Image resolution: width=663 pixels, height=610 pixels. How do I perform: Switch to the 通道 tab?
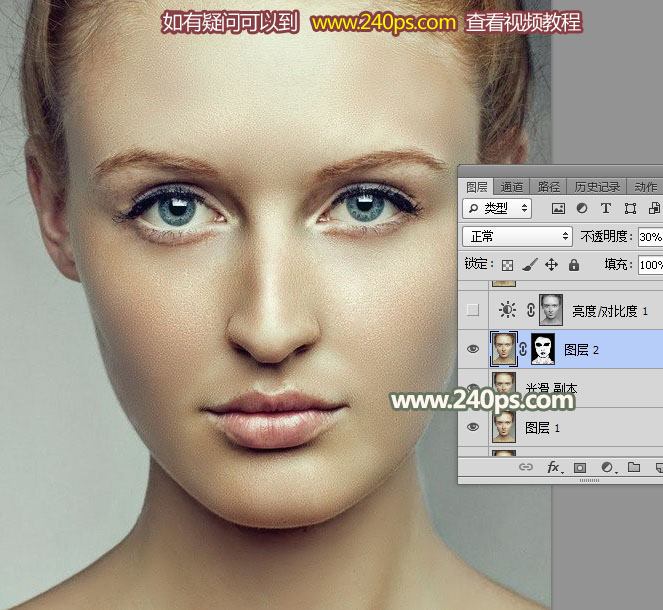click(512, 187)
